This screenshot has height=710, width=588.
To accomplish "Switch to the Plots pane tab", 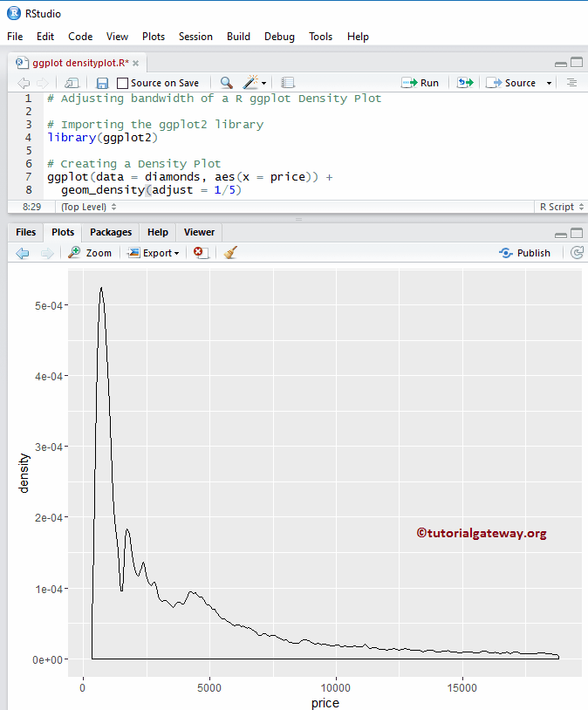I will 63,232.
